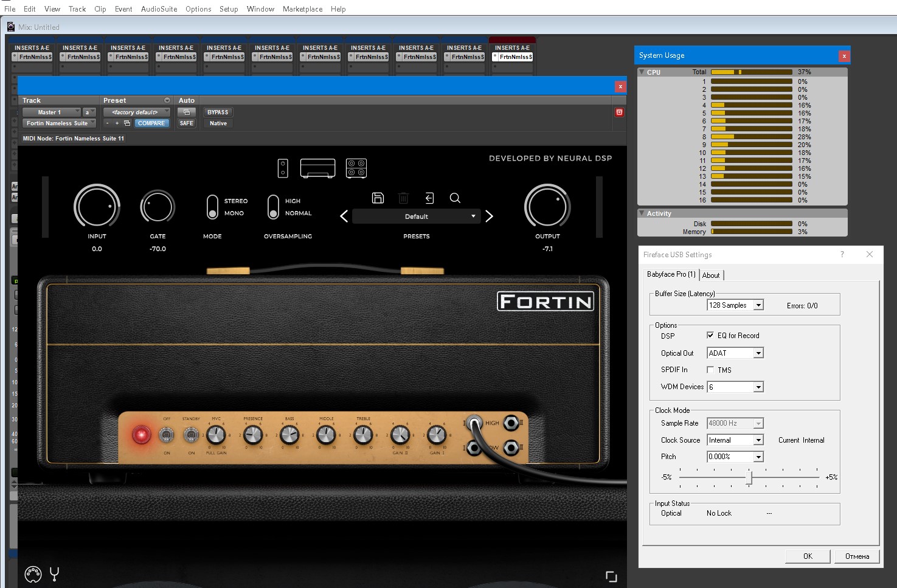Close the System Usage window
Image resolution: width=897 pixels, height=588 pixels.
843,56
